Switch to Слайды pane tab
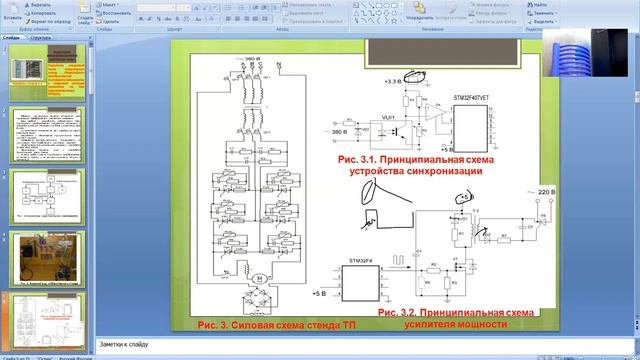640x360 pixels. coord(11,38)
